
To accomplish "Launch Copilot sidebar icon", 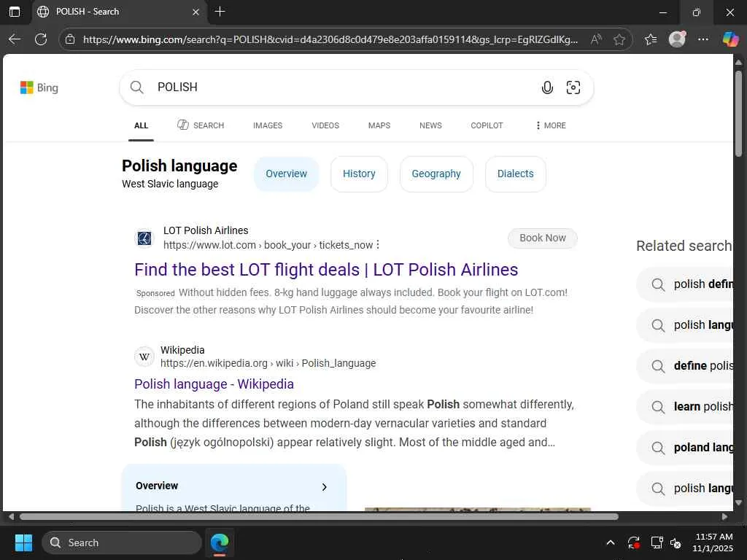I will [730, 39].
